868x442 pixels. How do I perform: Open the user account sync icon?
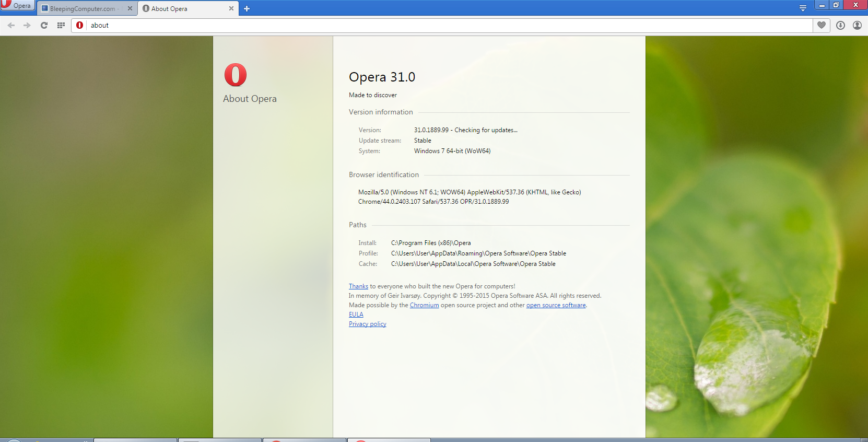click(857, 25)
